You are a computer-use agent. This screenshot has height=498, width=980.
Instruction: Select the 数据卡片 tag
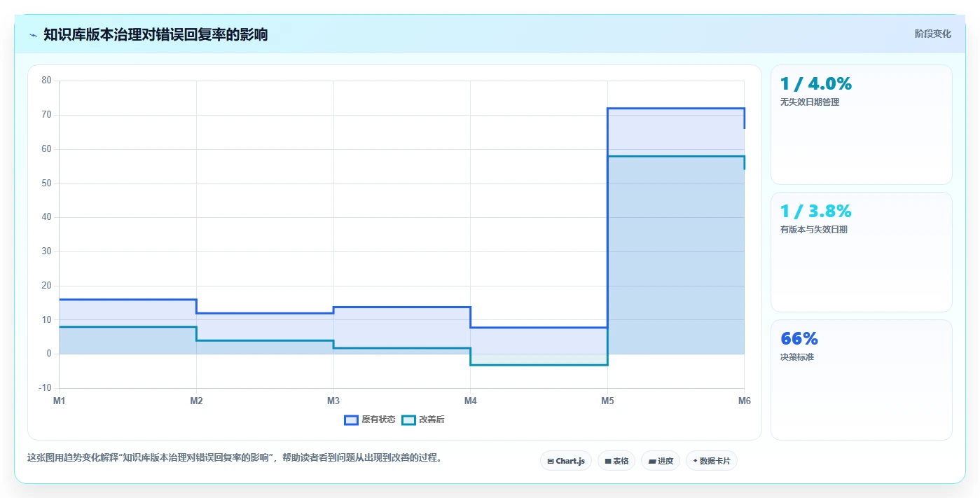712,461
